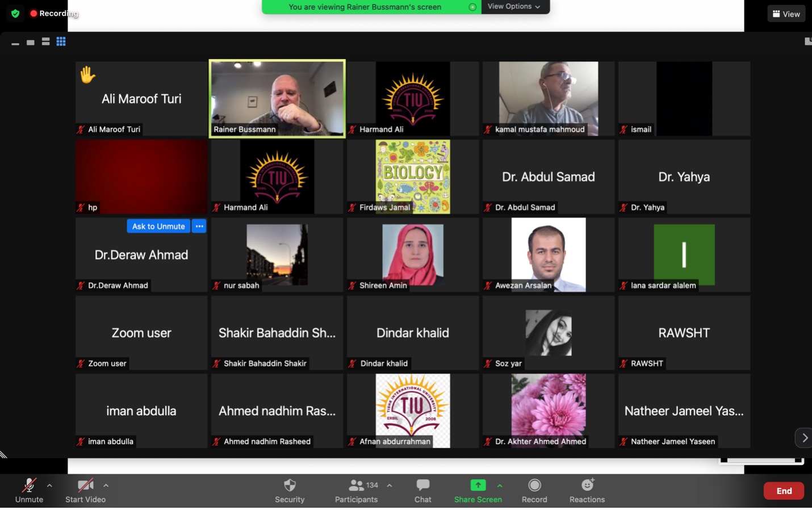The image size is (812, 510).
Task: Expand audio settings arrow beside Unmute
Action: pos(49,486)
